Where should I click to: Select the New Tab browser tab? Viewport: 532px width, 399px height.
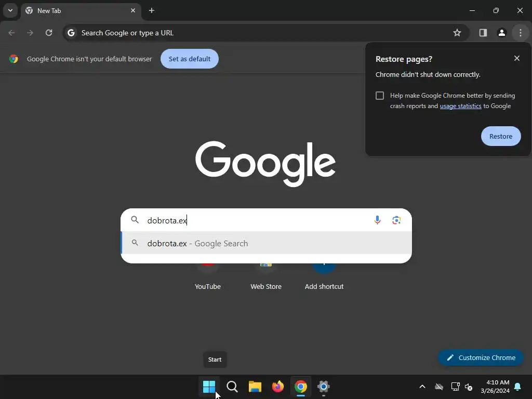pos(81,11)
